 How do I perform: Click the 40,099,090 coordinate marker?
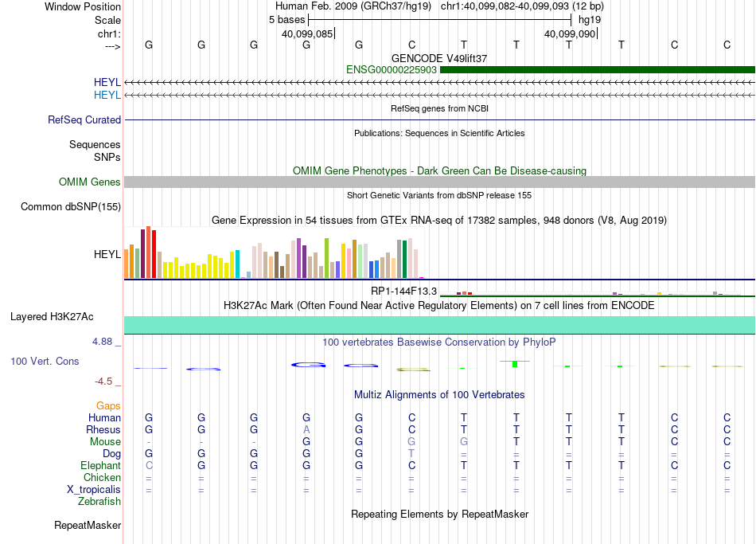[571, 33]
